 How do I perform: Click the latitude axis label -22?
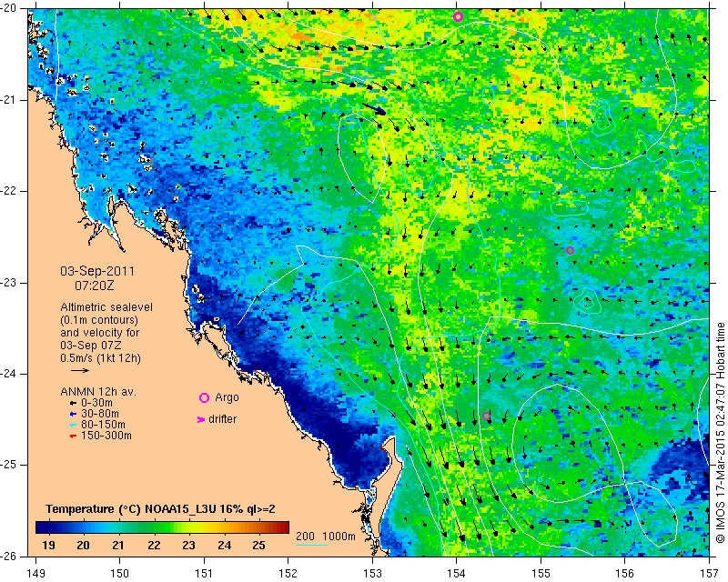click(x=8, y=191)
